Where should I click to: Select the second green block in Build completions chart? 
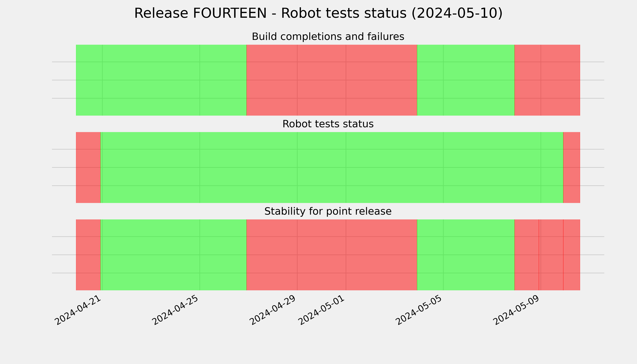tap(466, 80)
